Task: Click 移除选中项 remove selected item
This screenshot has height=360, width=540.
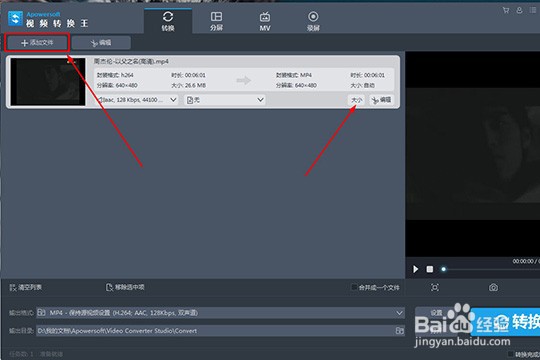Action: point(125,287)
